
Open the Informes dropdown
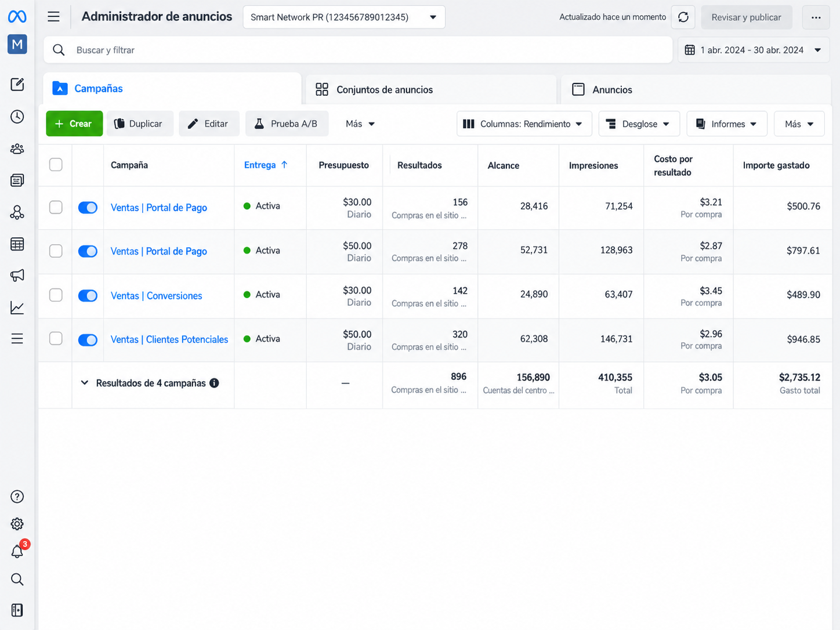pos(727,124)
